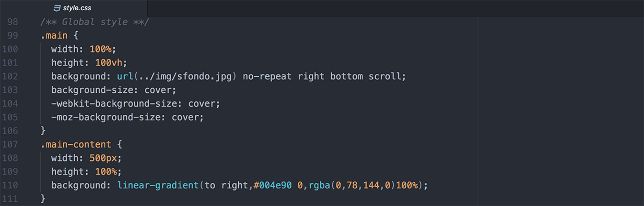Click the closing brace on line 106

coord(43,131)
